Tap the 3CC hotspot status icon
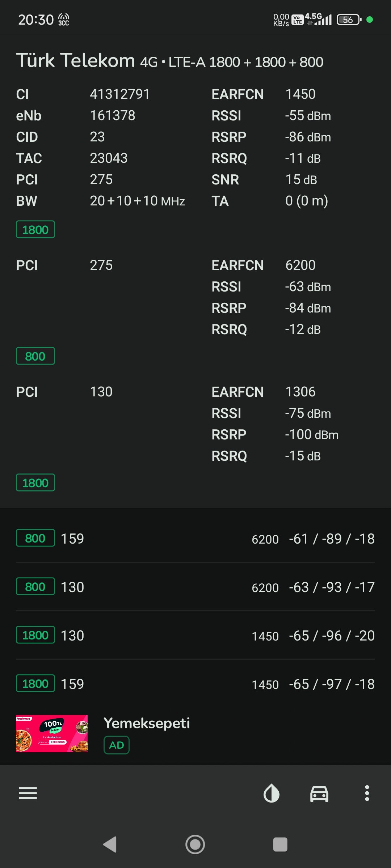Viewport: 391px width, 868px height. coord(64,20)
